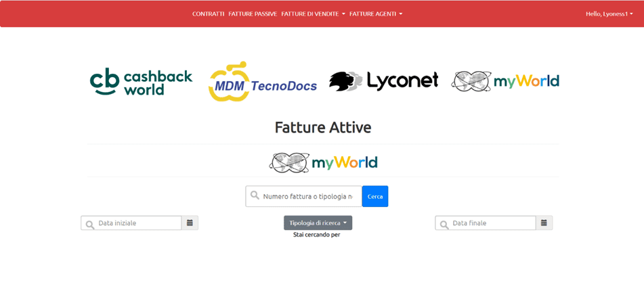Open the FATTURE PASSIVE menu item
The height and width of the screenshot is (305, 644).
253,14
